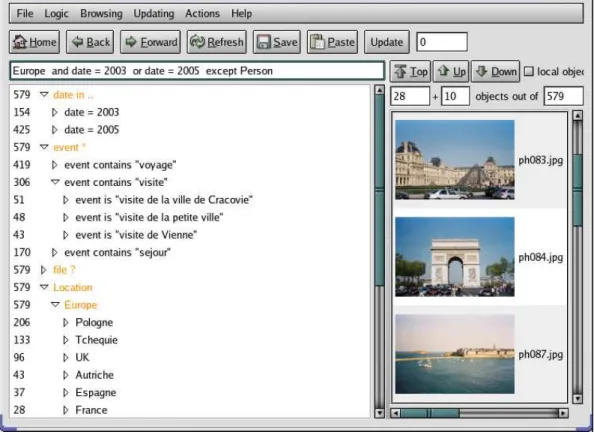Collapse the Location node
594x435 pixels.
(x=44, y=287)
